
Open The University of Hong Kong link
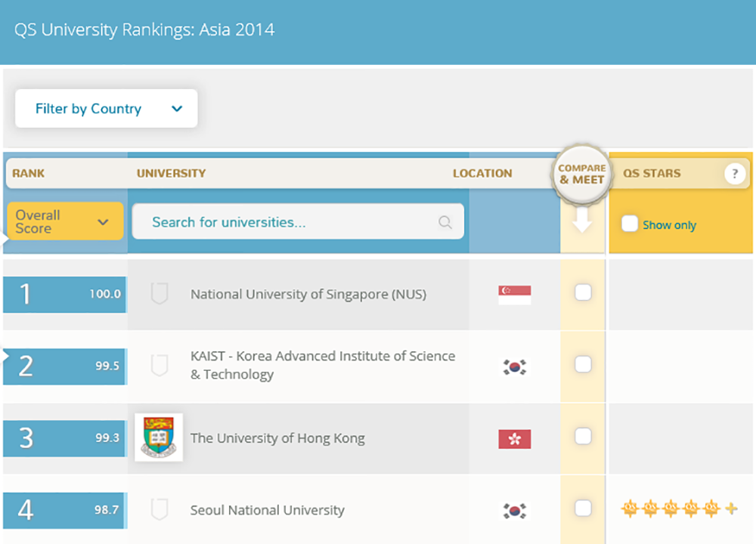point(277,438)
